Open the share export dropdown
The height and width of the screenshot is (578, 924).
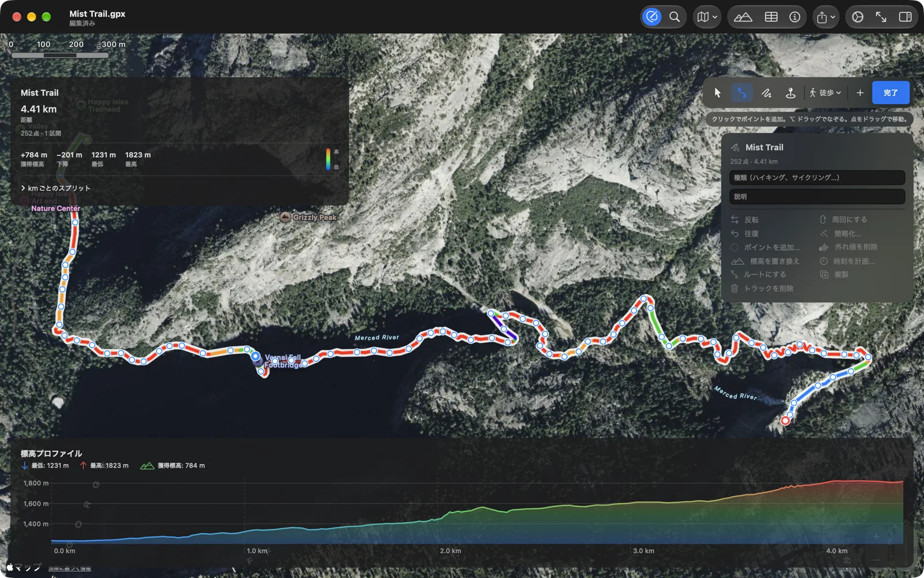(x=826, y=17)
